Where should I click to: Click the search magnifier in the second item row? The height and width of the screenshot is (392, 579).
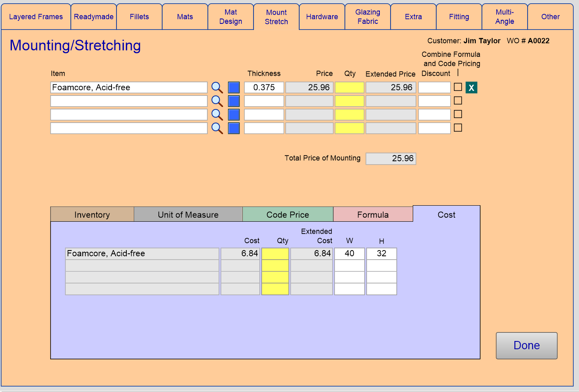217,101
